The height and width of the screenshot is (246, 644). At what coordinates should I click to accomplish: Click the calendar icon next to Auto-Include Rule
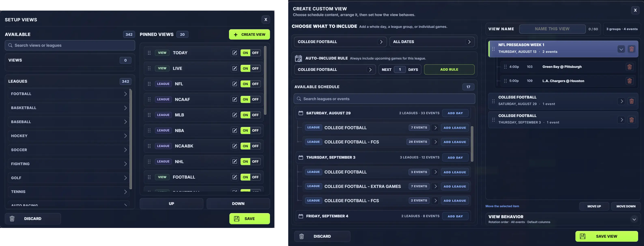pyautogui.click(x=299, y=58)
